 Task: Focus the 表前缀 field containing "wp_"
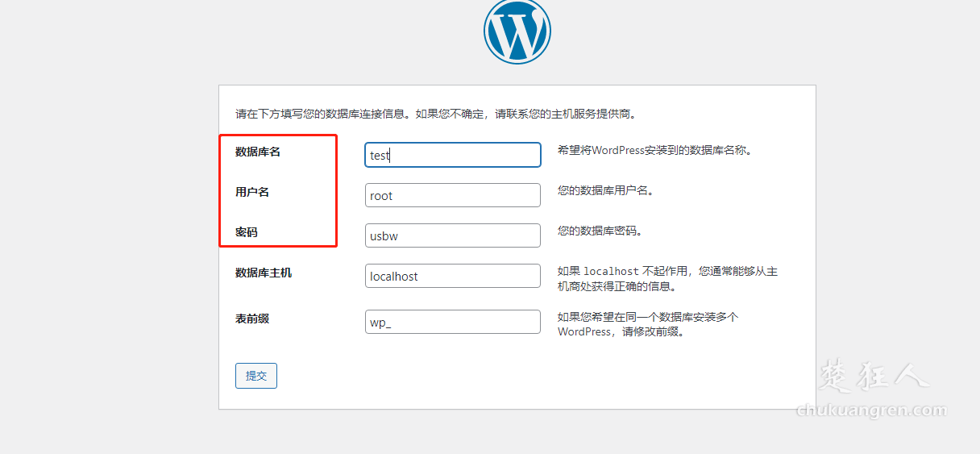coord(452,322)
